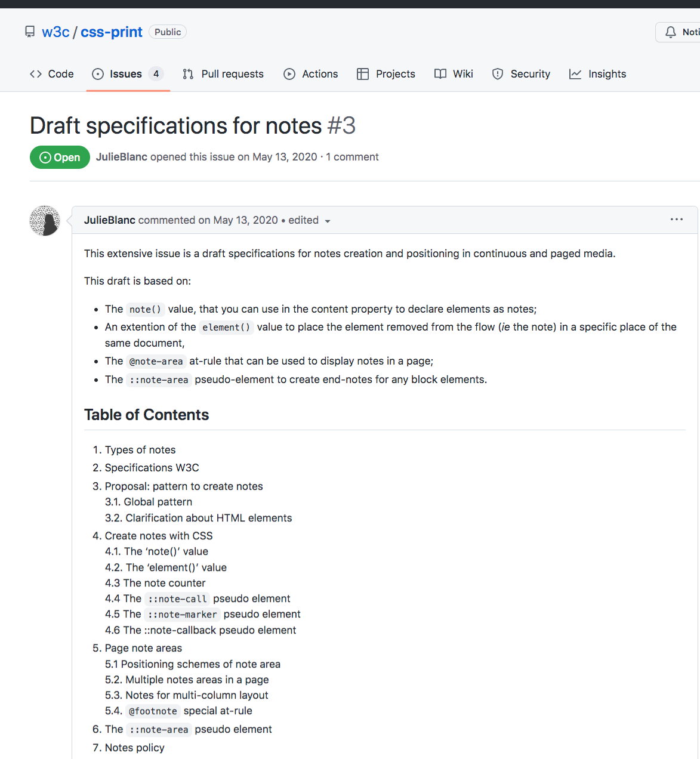Click the repository book icon

(30, 32)
